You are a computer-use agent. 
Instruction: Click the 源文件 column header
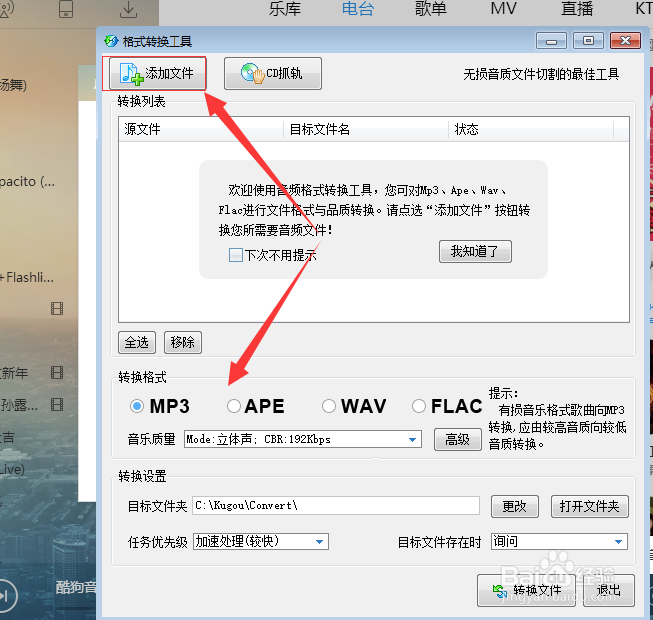[x=201, y=129]
